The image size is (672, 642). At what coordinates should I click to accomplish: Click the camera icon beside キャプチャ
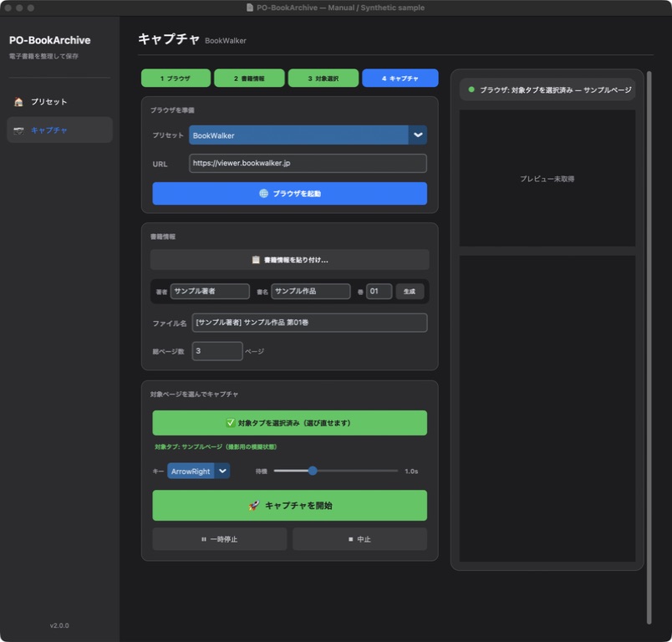coord(18,130)
